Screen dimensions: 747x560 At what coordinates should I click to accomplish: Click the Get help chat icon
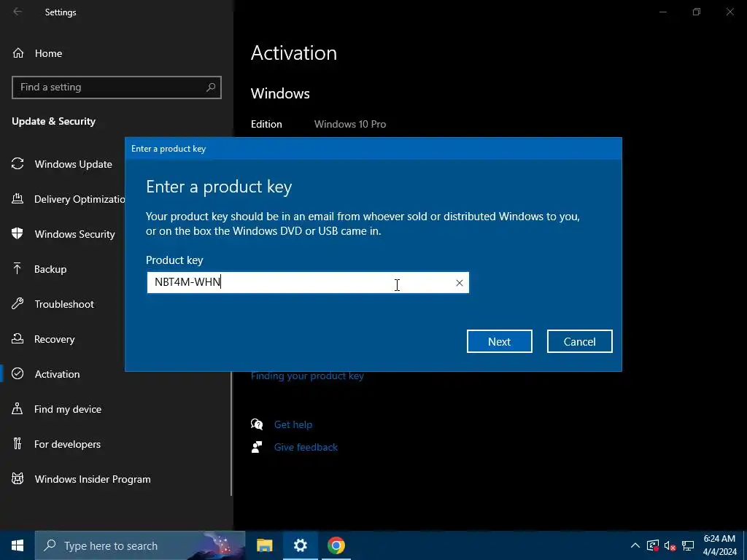coord(257,424)
